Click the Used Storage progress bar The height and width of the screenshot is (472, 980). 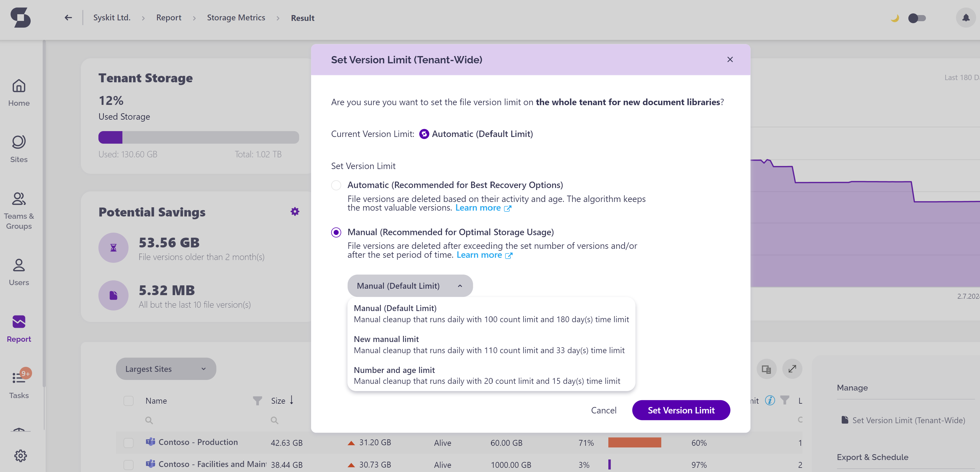pyautogui.click(x=199, y=138)
